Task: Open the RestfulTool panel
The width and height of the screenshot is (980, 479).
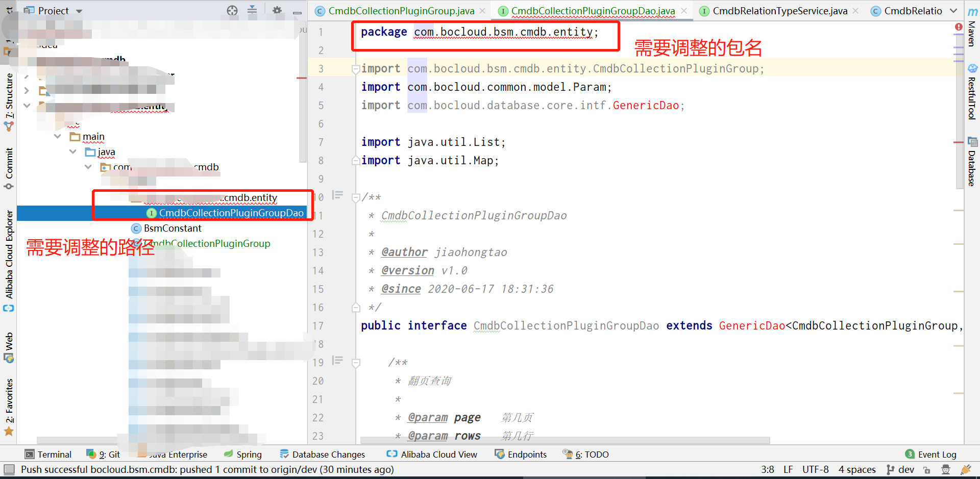Action: [x=971, y=97]
